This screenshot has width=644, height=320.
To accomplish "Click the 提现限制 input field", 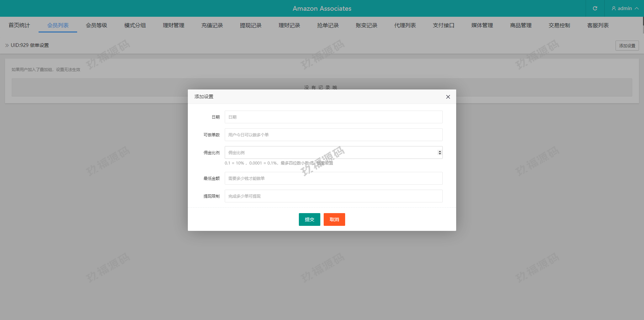I will click(x=333, y=196).
